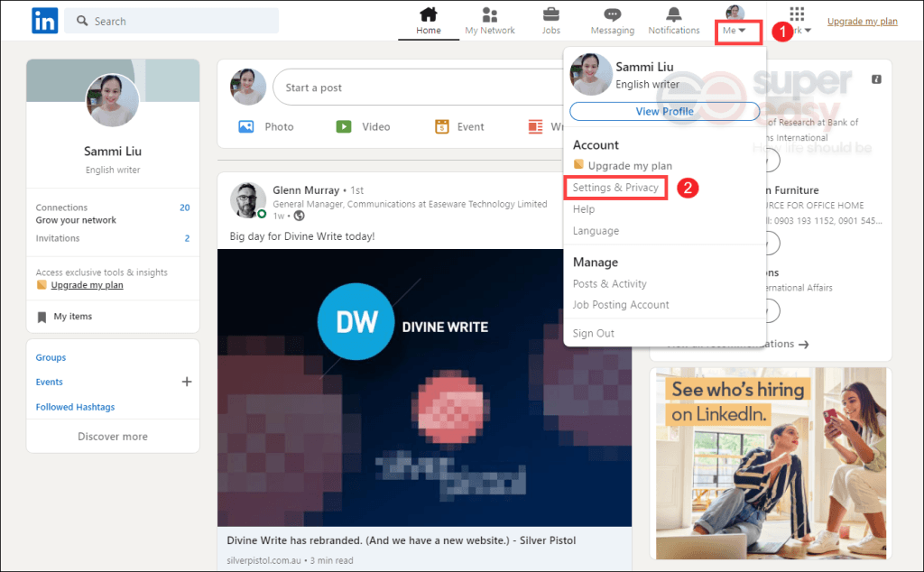
Task: Open Followed Hashtags link
Action: 75,407
